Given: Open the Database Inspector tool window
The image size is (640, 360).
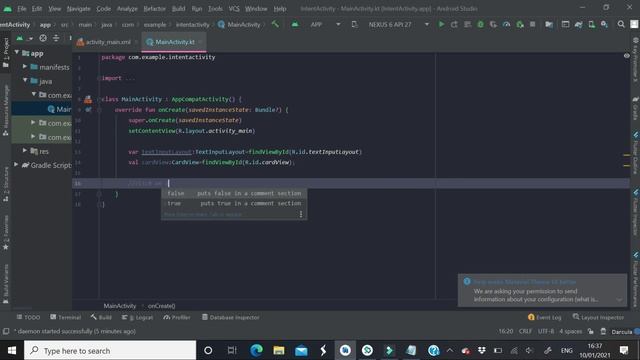Looking at the screenshot, I should pos(231,317).
